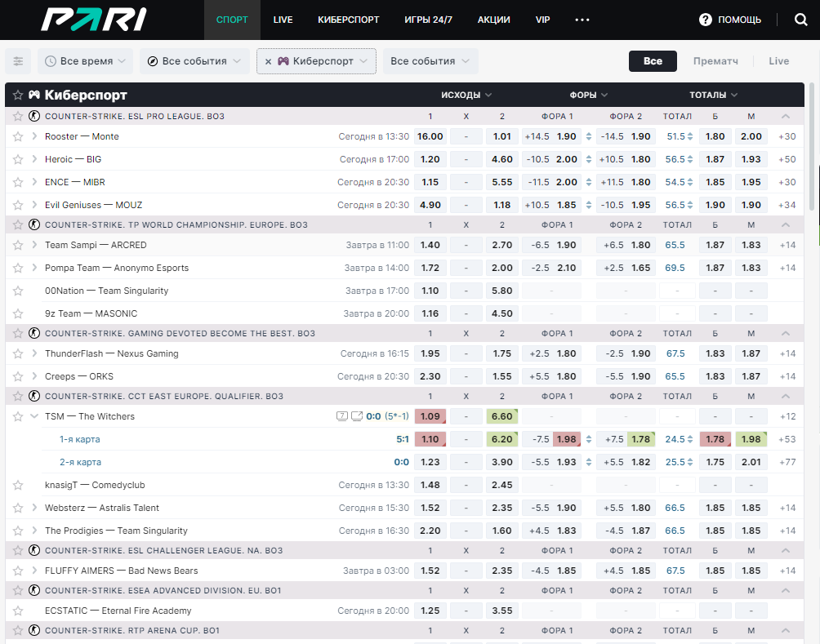The width and height of the screenshot is (820, 644).
Task: Bet on Rooster win at 16.00
Action: coord(430,136)
